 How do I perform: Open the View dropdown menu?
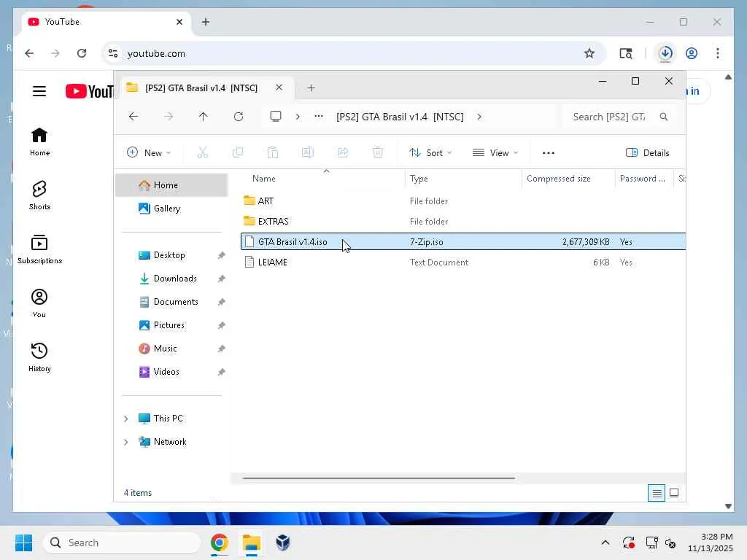click(495, 153)
